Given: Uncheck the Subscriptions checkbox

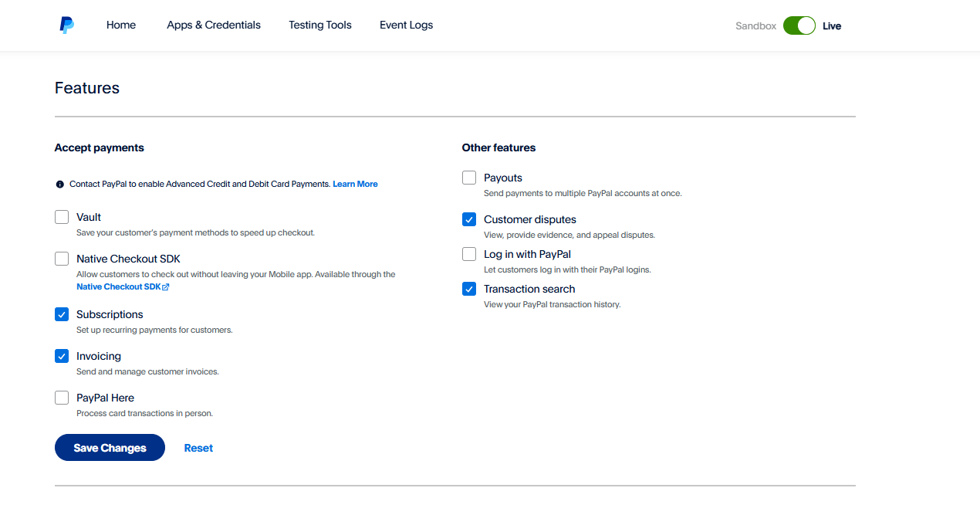Looking at the screenshot, I should [62, 314].
